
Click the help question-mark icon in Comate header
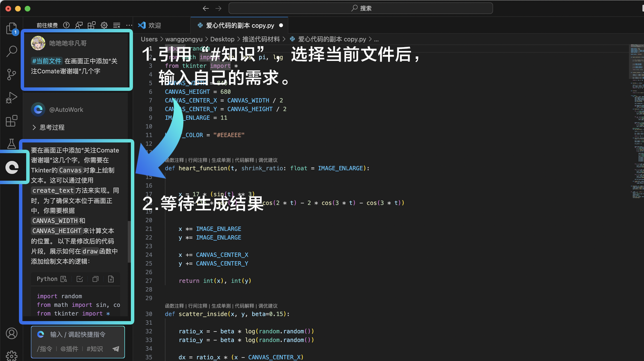(66, 25)
